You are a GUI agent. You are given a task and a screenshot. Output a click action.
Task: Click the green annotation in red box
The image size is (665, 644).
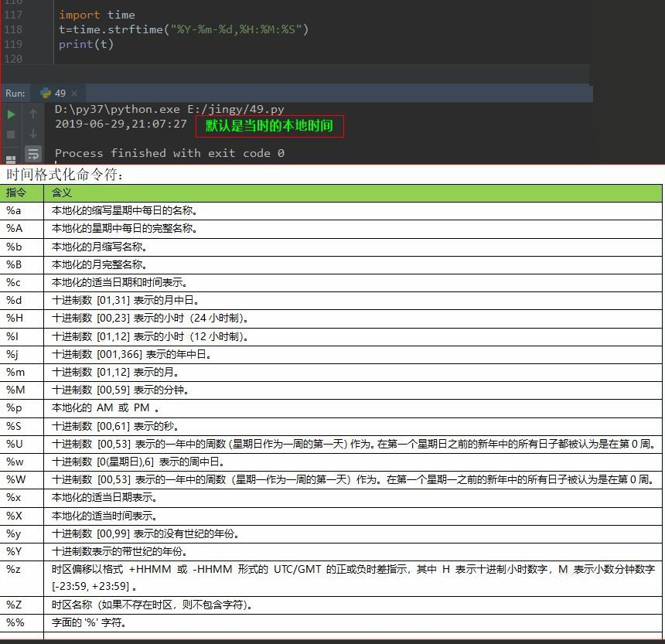pos(269,125)
